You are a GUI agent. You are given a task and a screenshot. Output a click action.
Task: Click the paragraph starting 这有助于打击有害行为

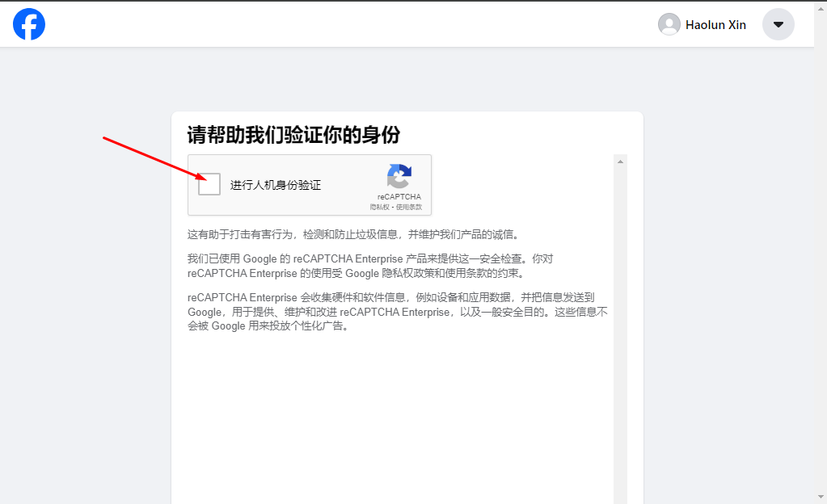(353, 234)
